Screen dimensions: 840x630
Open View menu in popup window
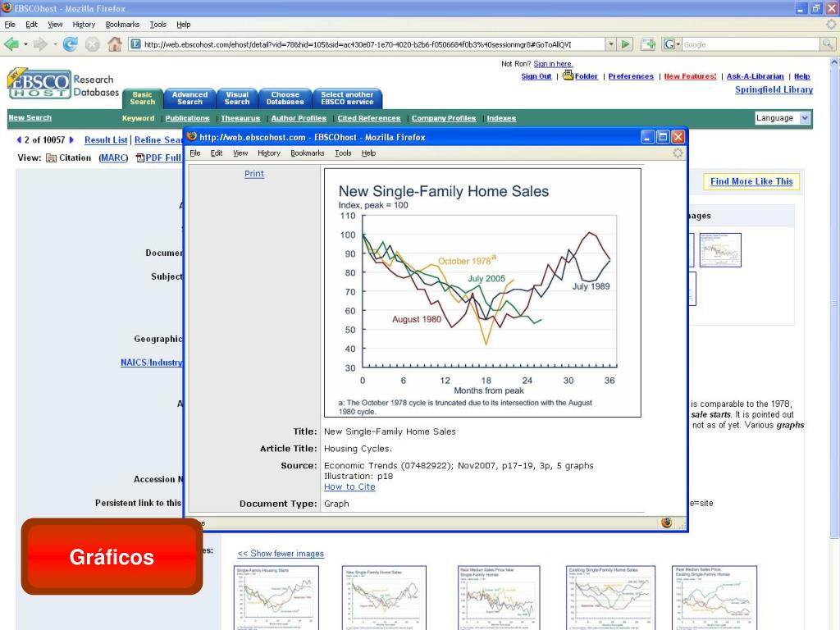(240, 153)
